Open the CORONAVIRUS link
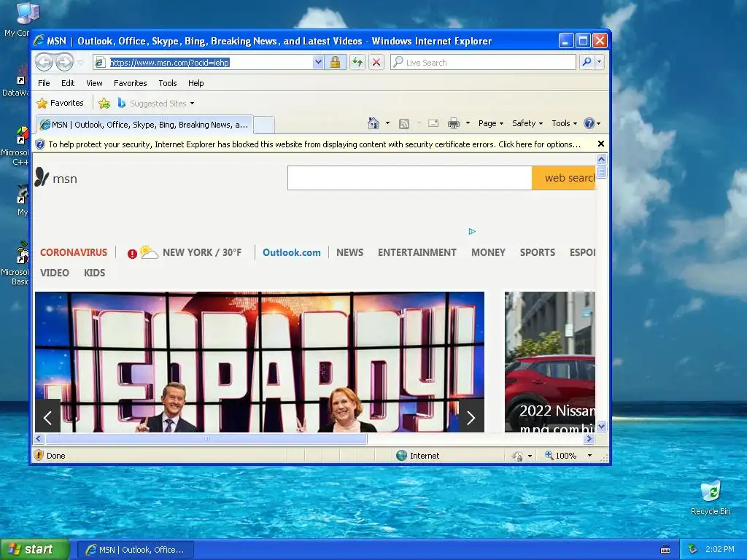Viewport: 747px width, 560px height. click(x=74, y=252)
